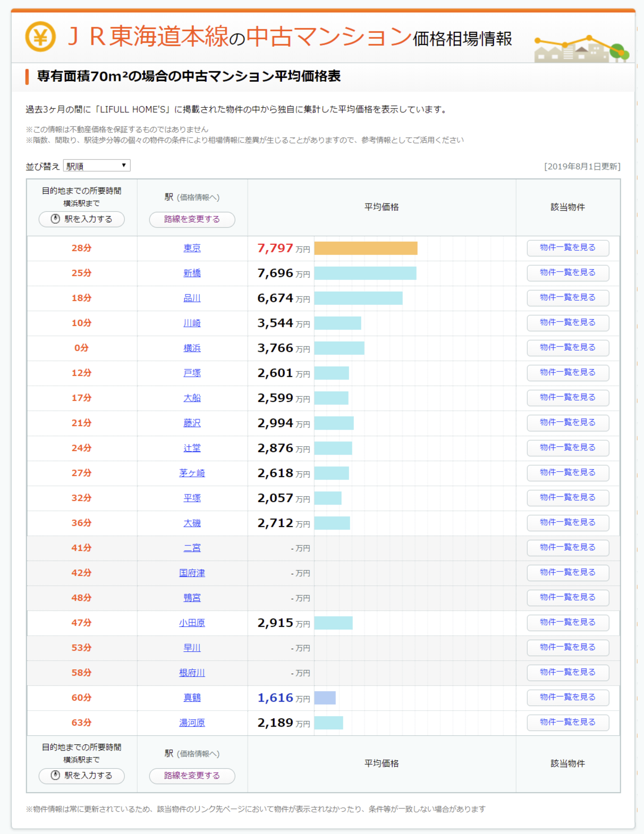
Task: Open the 品川 station link
Action: (x=192, y=298)
